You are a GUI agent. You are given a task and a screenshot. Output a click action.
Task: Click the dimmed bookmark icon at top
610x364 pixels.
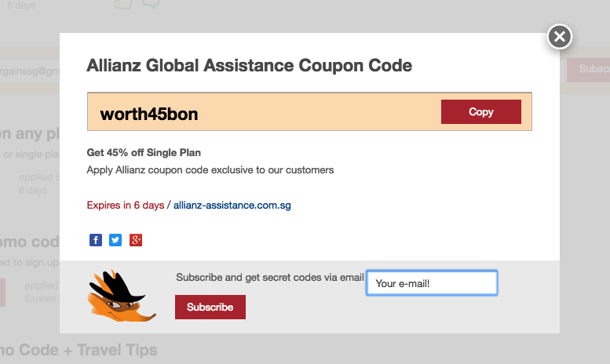[x=123, y=4]
